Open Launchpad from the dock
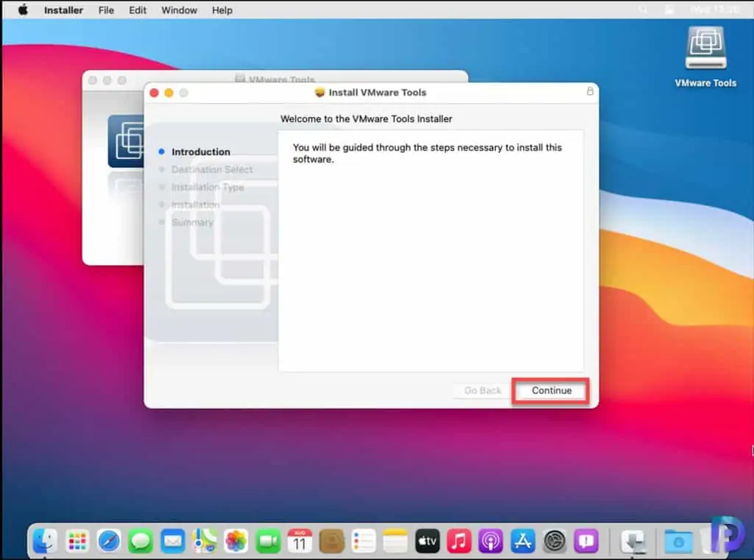 click(x=77, y=542)
